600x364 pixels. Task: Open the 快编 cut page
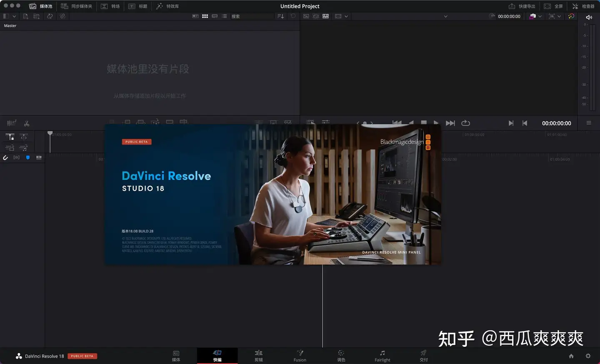(217, 356)
